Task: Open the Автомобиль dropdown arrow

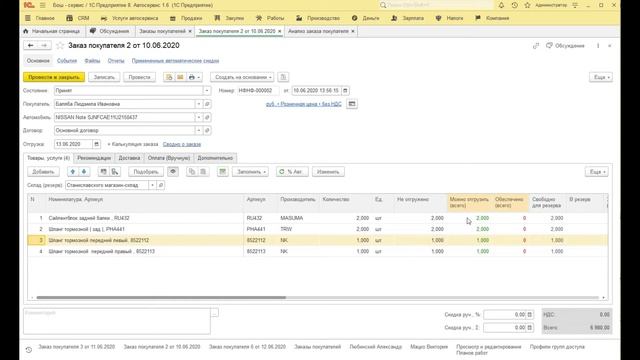Action: [x=199, y=117]
